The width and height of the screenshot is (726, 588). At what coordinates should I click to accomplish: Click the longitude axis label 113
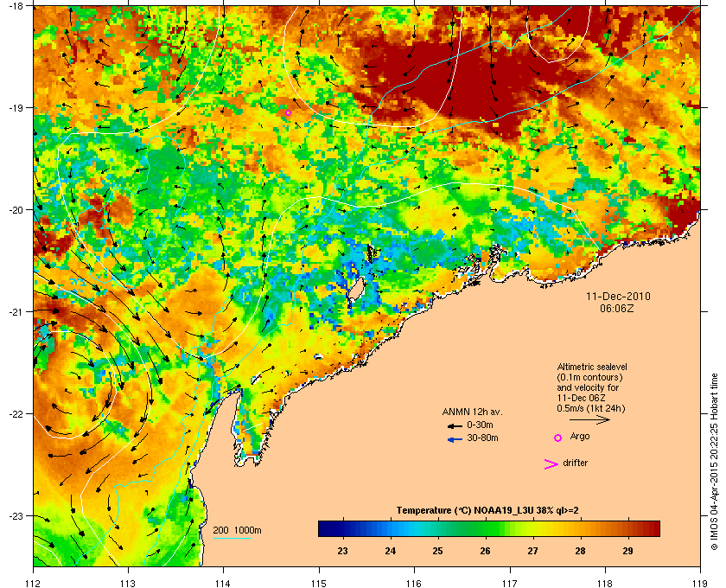click(x=128, y=584)
